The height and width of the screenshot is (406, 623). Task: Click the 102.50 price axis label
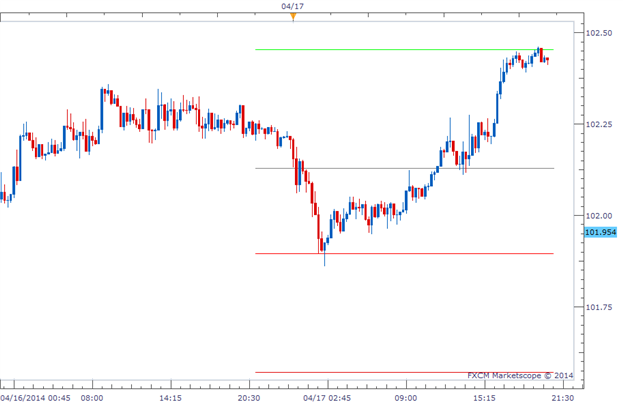pos(599,33)
